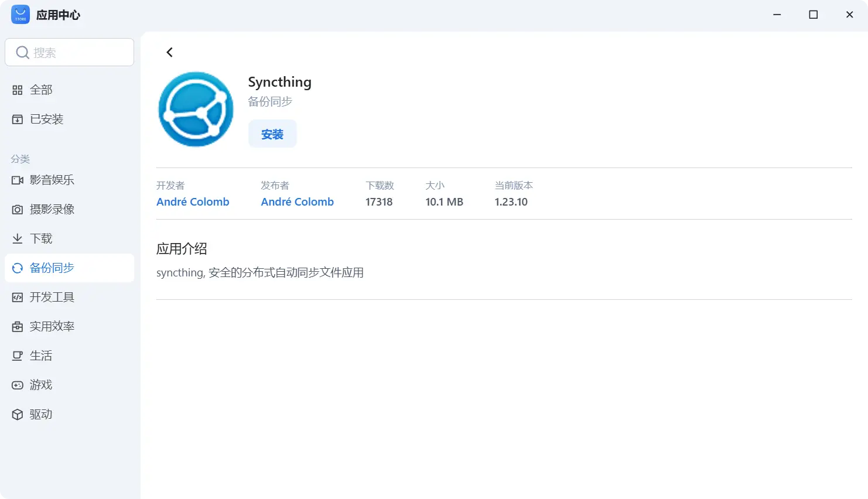Select the 摄影录像 category
Viewport: 868px width, 499px height.
point(69,209)
